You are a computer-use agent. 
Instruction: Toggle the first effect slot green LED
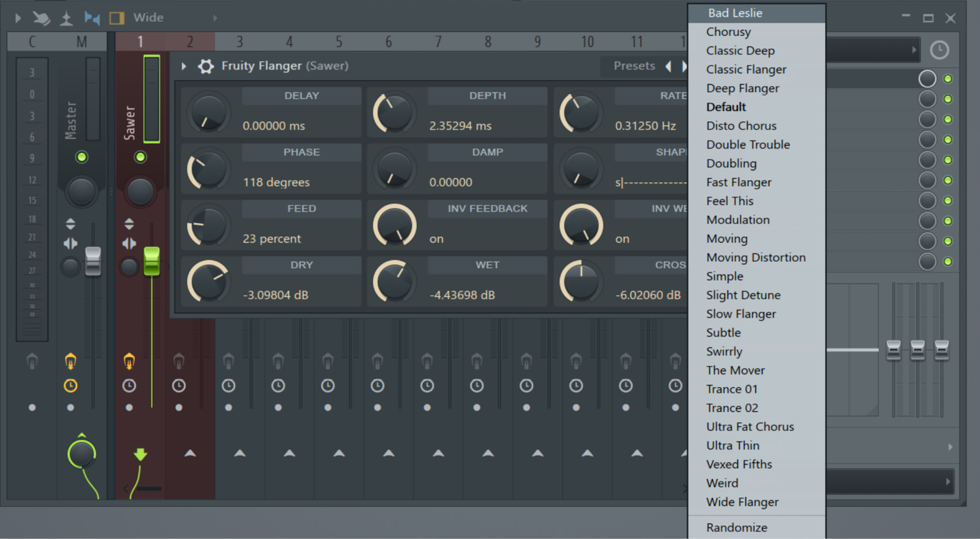(948, 79)
